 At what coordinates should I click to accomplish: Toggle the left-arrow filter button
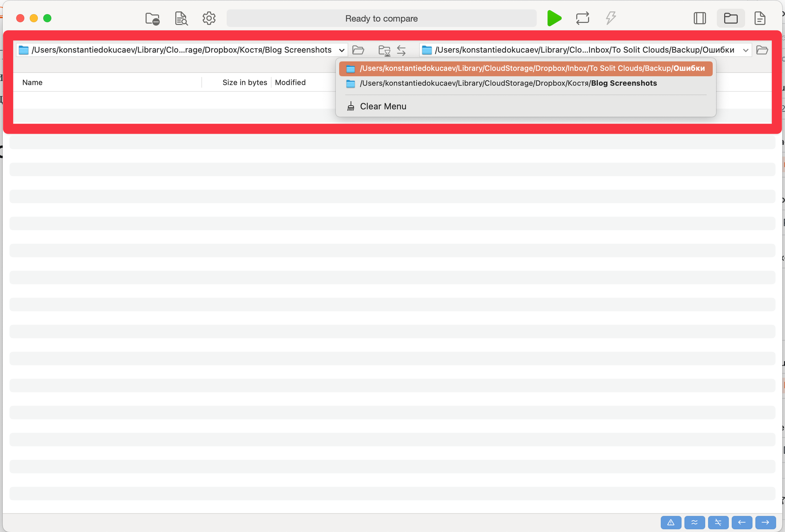click(x=741, y=522)
